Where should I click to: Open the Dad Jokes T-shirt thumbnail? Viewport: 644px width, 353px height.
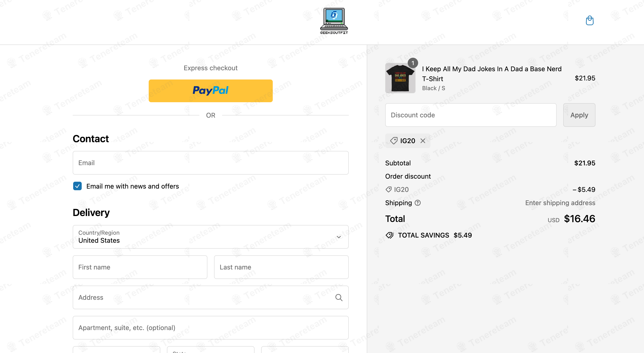point(400,78)
